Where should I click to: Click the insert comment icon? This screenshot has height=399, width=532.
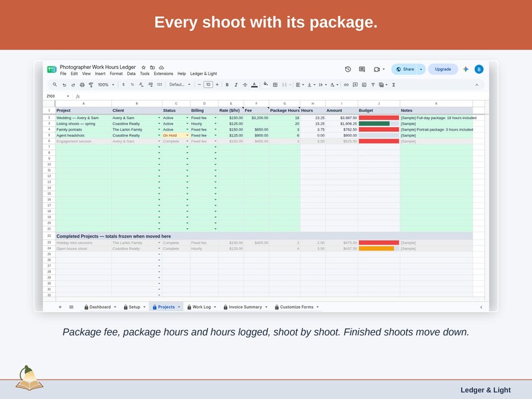click(355, 85)
